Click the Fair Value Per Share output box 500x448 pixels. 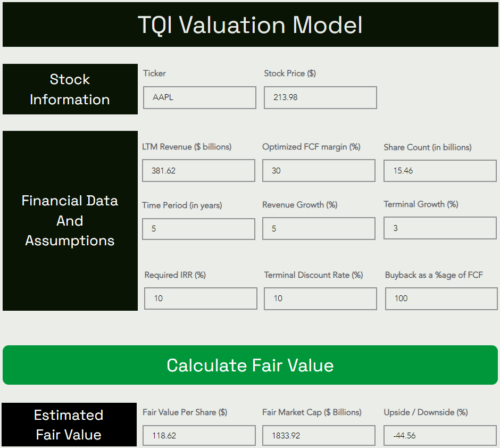[199, 436]
